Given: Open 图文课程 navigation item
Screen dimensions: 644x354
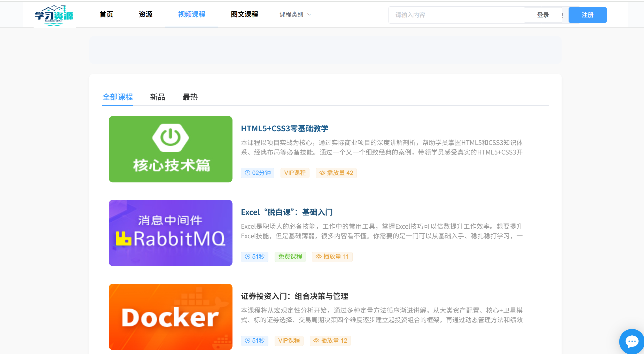Looking at the screenshot, I should pyautogui.click(x=244, y=14).
